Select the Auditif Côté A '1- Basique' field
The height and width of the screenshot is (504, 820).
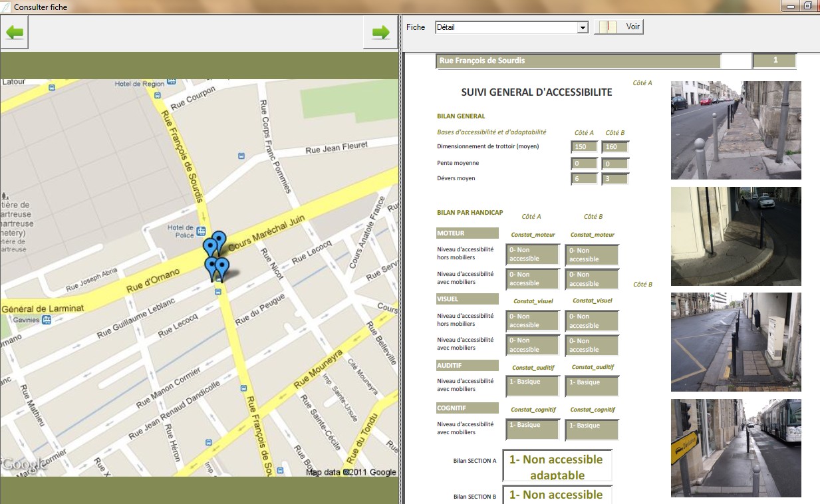[533, 386]
